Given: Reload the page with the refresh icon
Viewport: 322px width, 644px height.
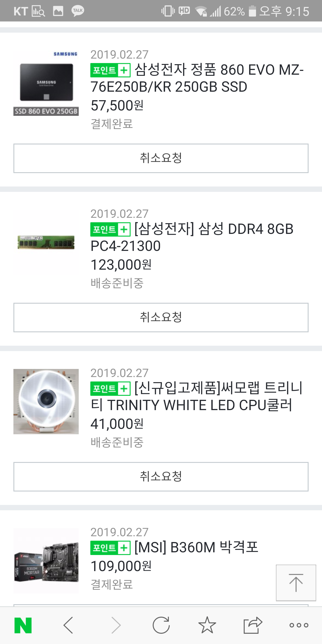Looking at the screenshot, I should pos(161,625).
